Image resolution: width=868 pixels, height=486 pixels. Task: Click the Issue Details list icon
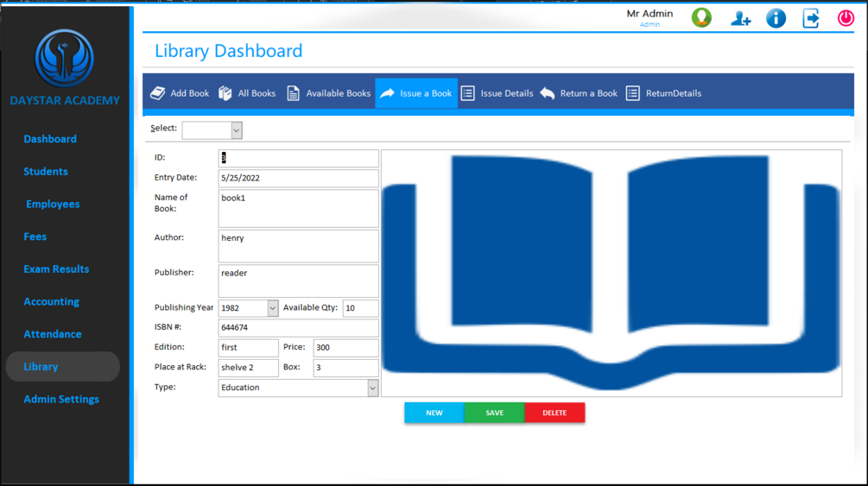click(468, 93)
